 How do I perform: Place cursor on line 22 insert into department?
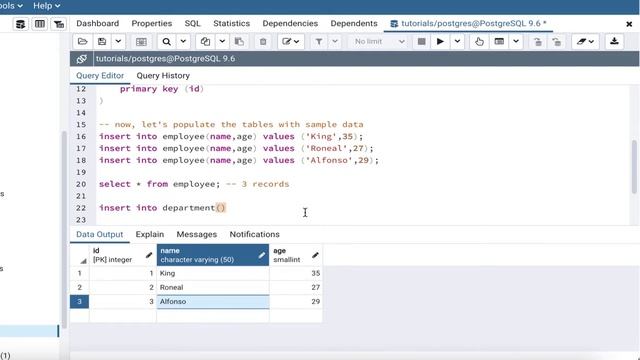[162, 208]
